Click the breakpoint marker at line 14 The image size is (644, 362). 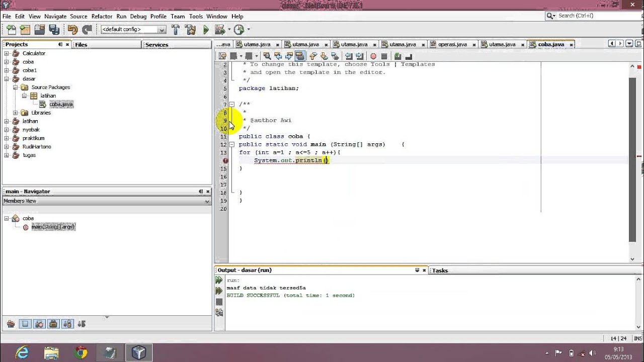225,160
